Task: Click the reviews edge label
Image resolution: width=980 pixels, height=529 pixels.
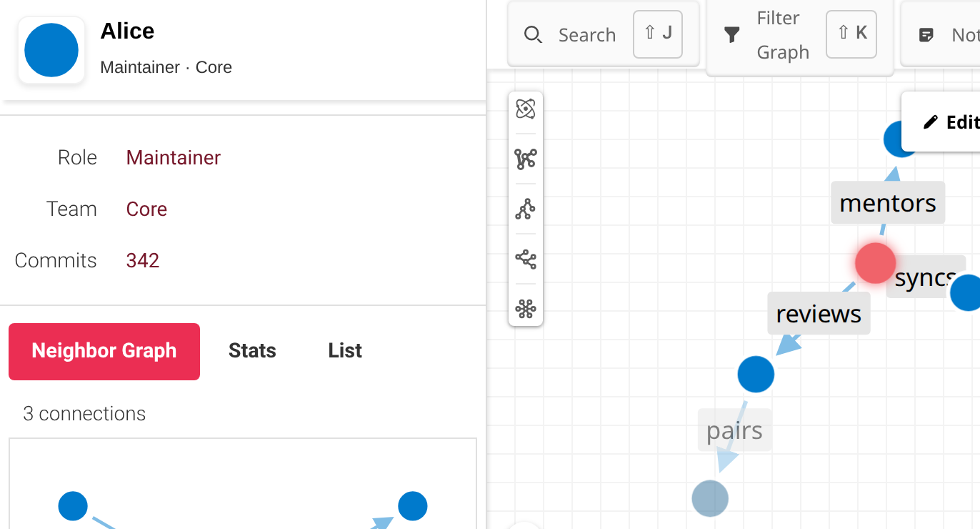Action: tap(819, 313)
